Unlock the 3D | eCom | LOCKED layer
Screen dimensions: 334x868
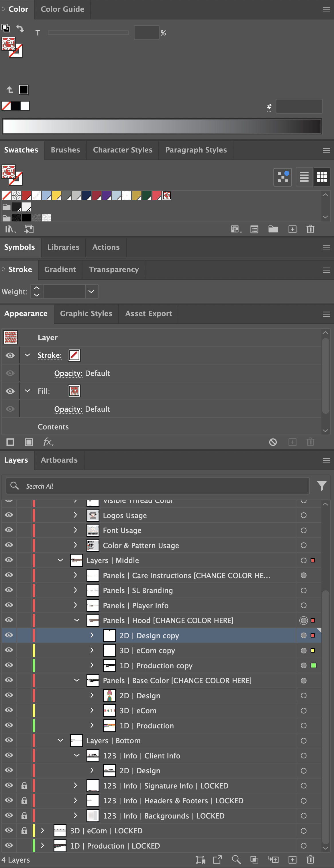tap(24, 830)
